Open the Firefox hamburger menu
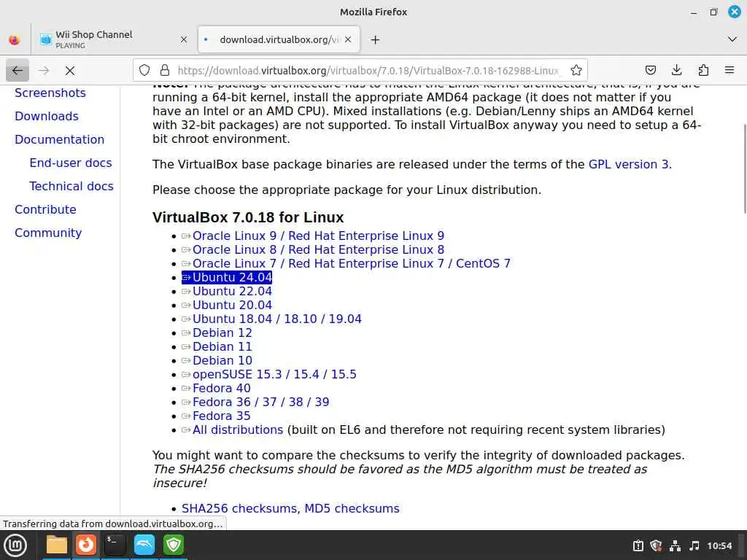 click(729, 70)
